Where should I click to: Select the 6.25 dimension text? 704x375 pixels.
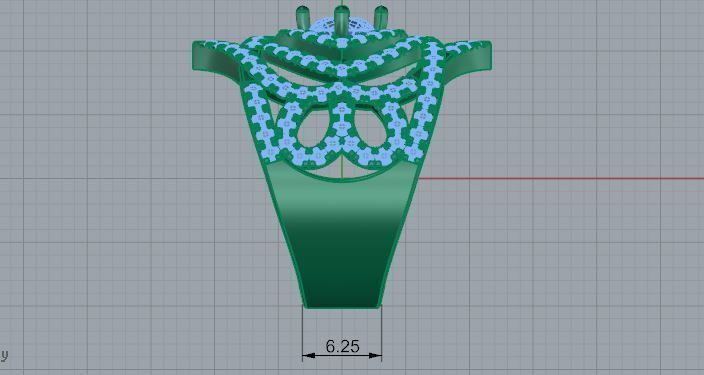pos(343,346)
